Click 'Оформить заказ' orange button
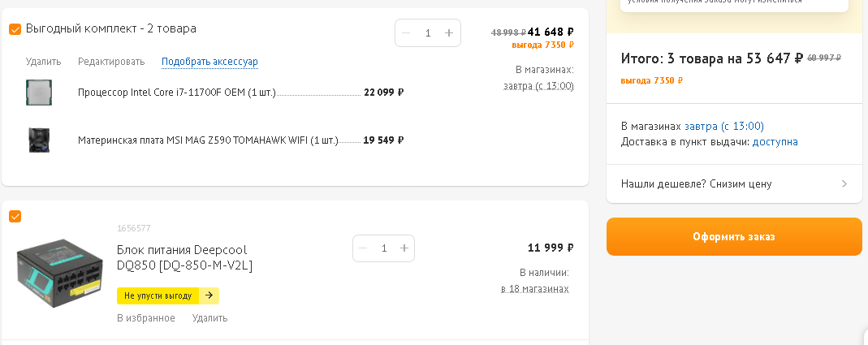 pyautogui.click(x=733, y=237)
